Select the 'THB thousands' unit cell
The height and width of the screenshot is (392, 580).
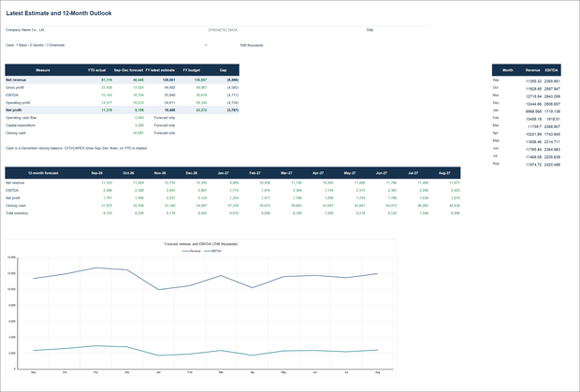252,45
